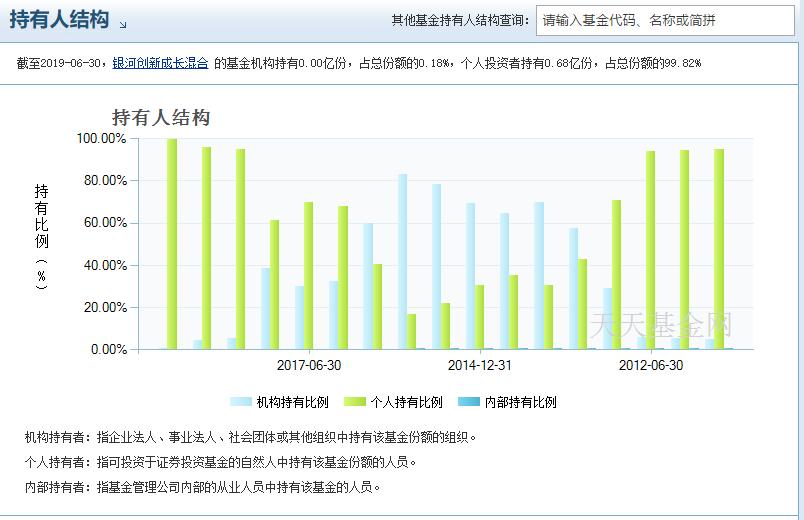804x520 pixels.
Task: Click the 0.00% y-axis label
Action: 109,349
